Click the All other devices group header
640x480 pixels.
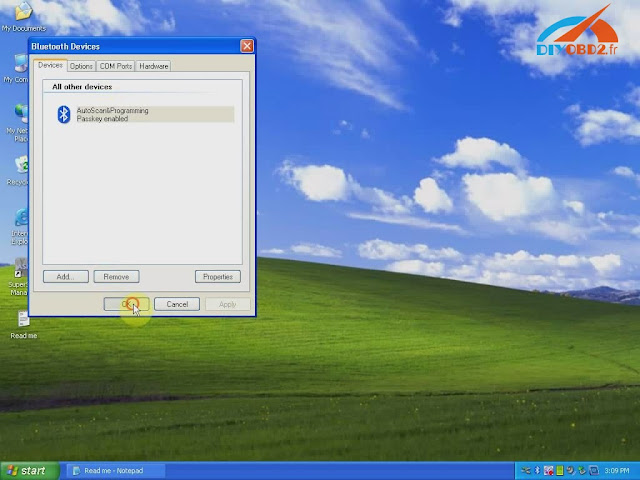click(82, 87)
